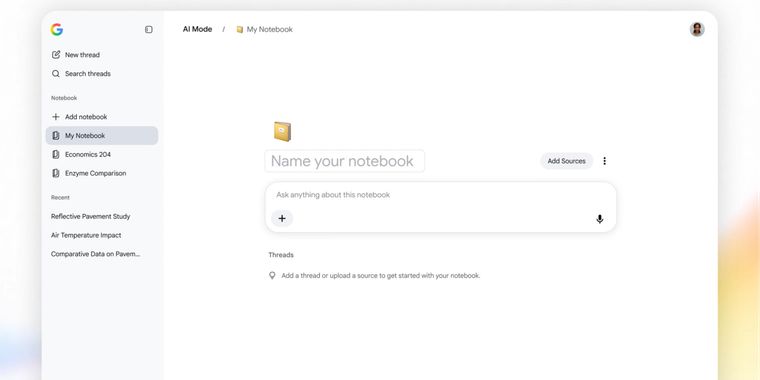760x380 pixels.
Task: Click the Add notebook plus icon
Action: (x=56, y=117)
